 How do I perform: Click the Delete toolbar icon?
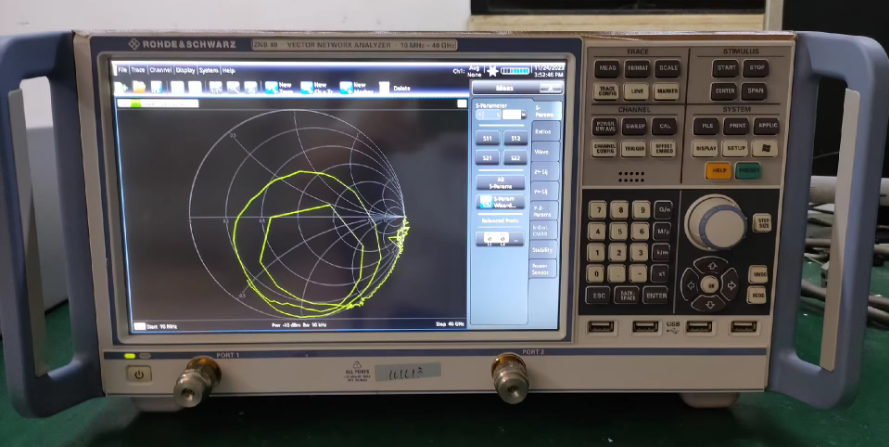385,88
